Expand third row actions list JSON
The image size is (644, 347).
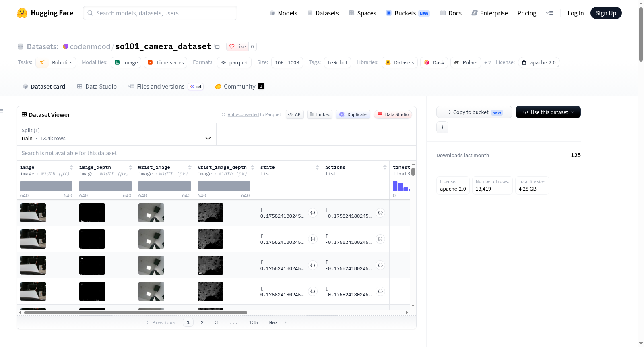click(380, 265)
